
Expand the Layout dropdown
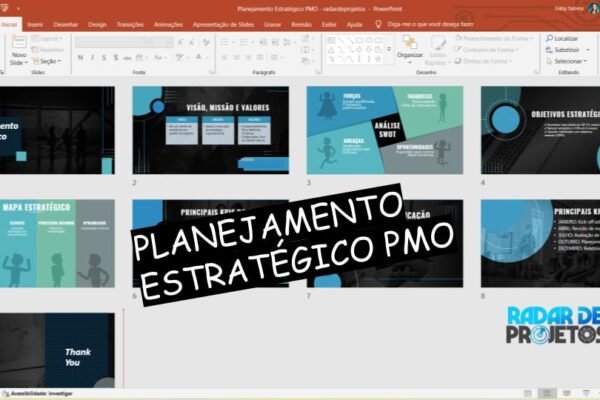coord(48,38)
